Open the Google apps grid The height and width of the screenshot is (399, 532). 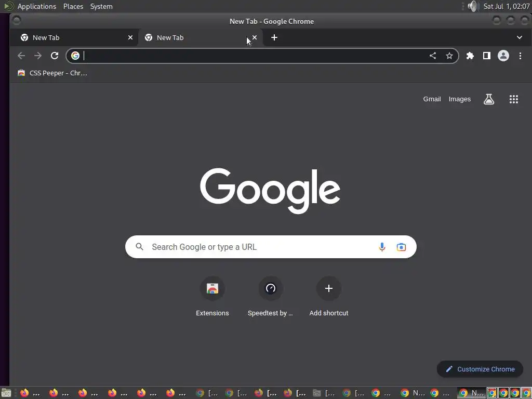pos(514,99)
